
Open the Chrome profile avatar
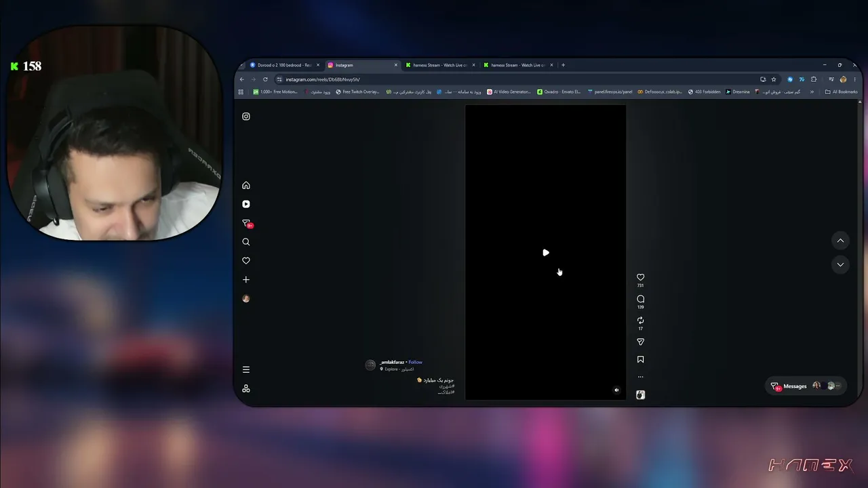click(843, 79)
